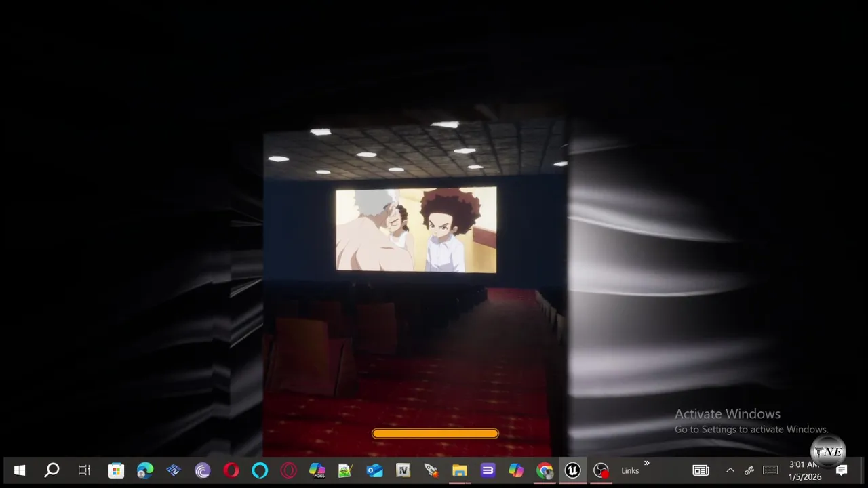Launch the purple BitTorrent taskbar icon
The width and height of the screenshot is (868, 488).
pyautogui.click(x=202, y=470)
